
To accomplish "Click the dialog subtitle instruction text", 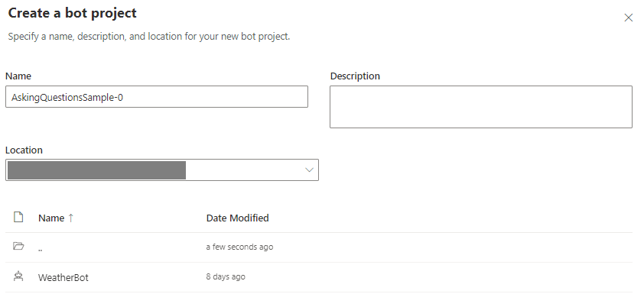I will (x=149, y=37).
